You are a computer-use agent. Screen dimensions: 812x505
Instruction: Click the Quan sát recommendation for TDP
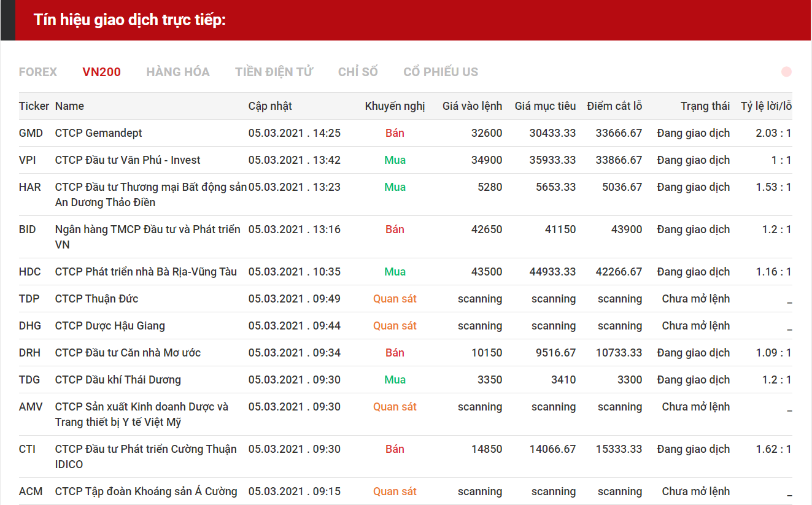[x=395, y=299]
